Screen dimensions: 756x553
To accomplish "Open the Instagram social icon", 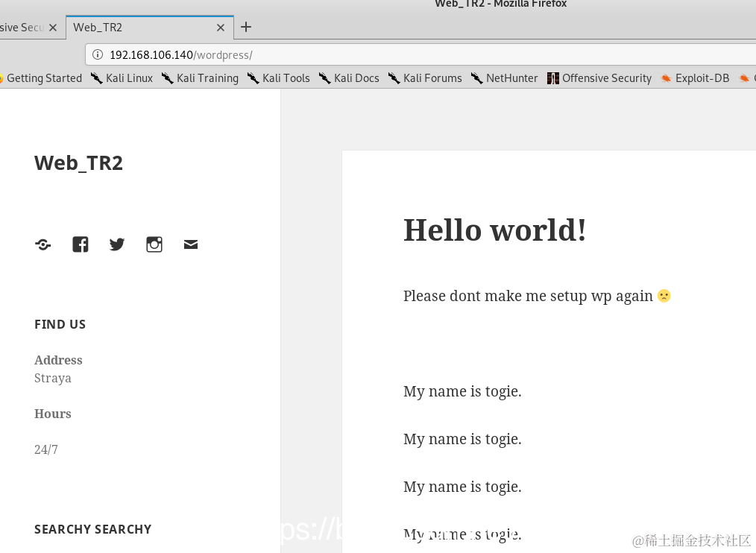I will click(154, 244).
